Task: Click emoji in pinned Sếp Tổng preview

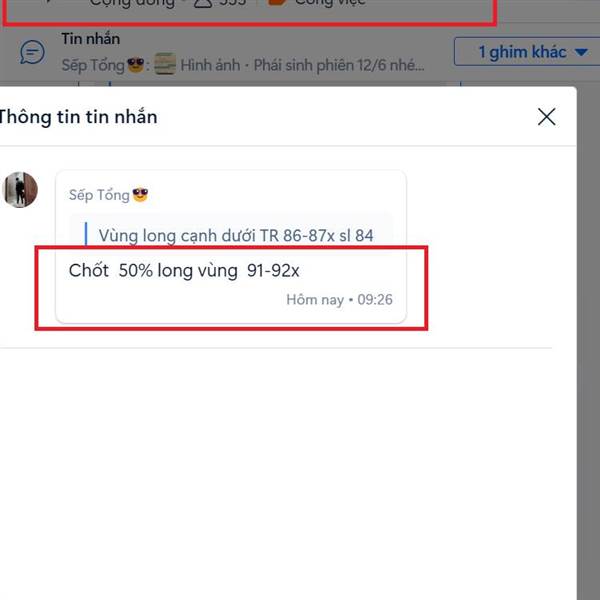Action: (136, 64)
